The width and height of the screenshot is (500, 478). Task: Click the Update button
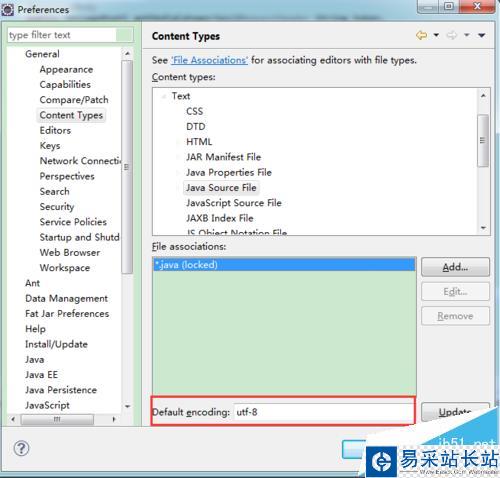click(x=455, y=412)
